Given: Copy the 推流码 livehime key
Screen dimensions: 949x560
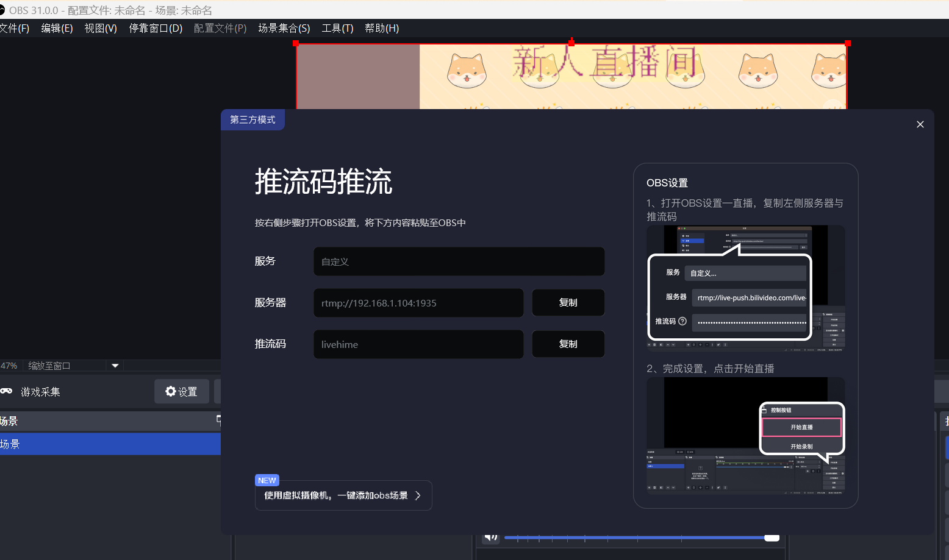Looking at the screenshot, I should tap(568, 344).
